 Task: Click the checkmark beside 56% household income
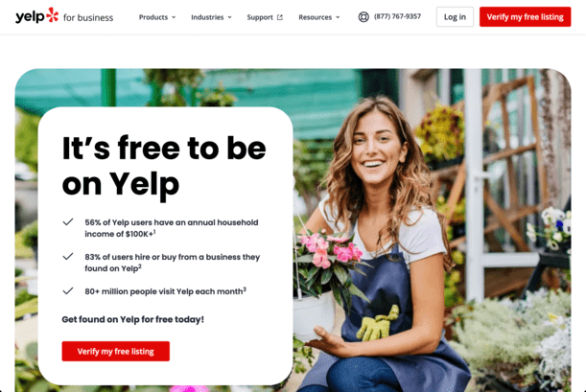tap(68, 222)
